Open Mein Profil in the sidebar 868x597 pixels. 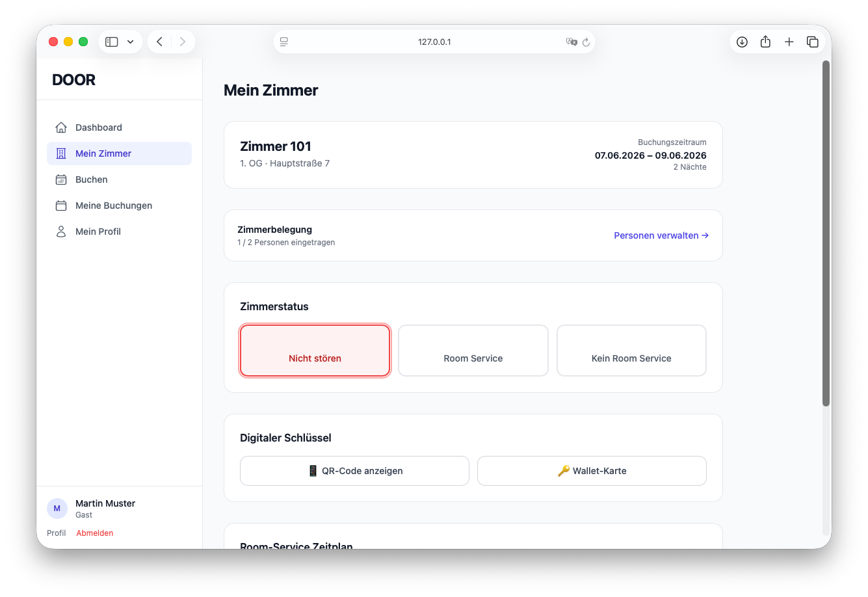[x=119, y=232]
